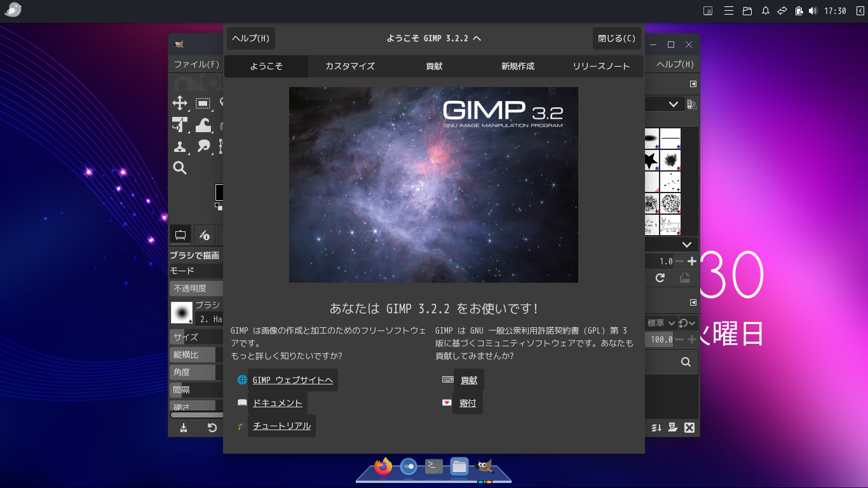
Task: Expand the brush filter dropdown chevron
Action: click(x=674, y=104)
